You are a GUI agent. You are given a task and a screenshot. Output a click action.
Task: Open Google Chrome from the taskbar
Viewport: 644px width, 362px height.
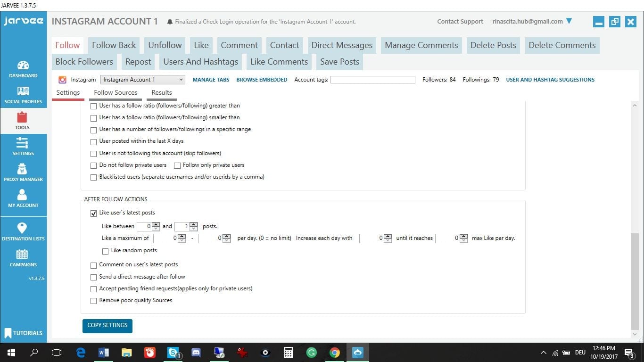point(335,352)
